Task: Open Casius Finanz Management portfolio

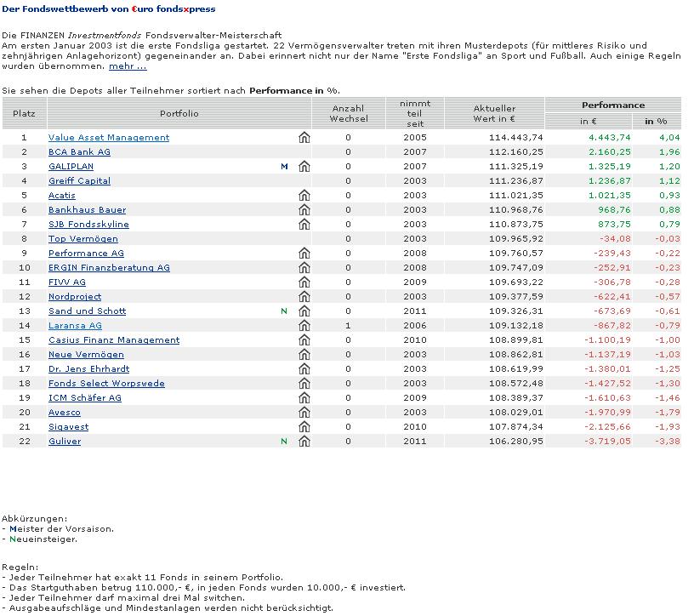Action: [114, 340]
